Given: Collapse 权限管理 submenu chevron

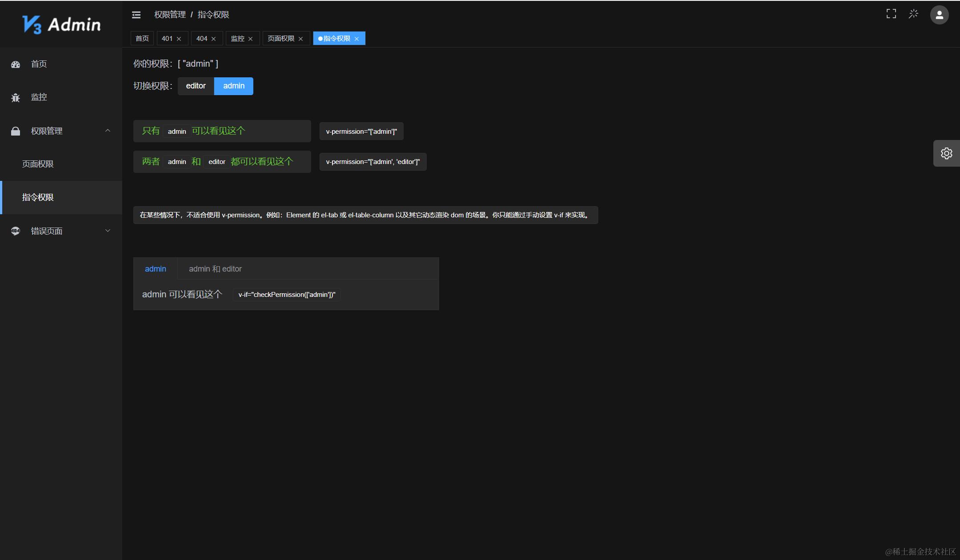Looking at the screenshot, I should click(108, 131).
